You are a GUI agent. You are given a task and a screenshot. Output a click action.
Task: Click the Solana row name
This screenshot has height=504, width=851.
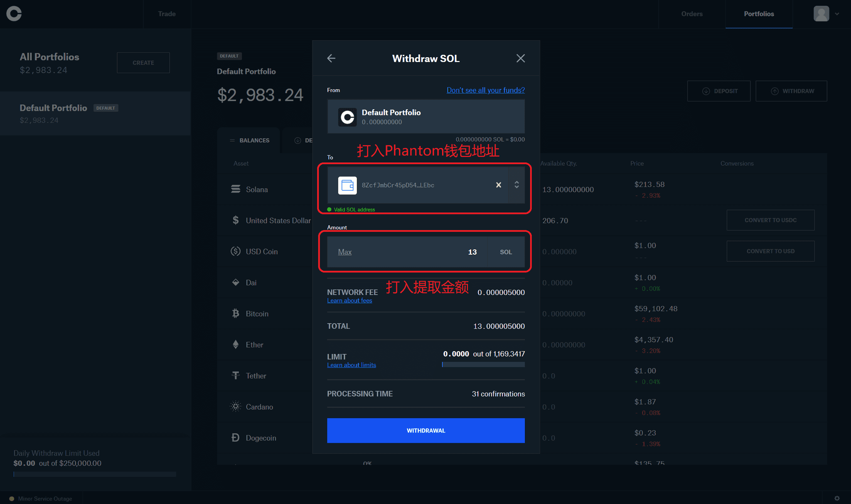tap(257, 189)
